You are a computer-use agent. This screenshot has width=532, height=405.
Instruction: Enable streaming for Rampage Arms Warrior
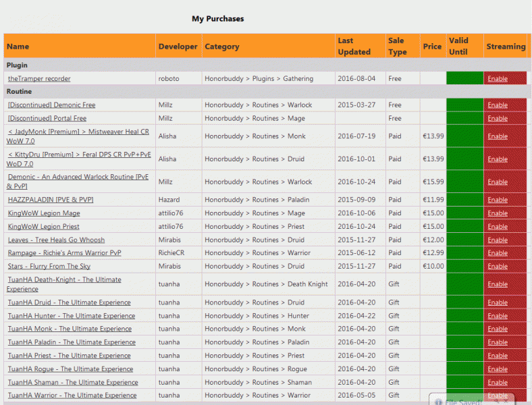coord(498,253)
